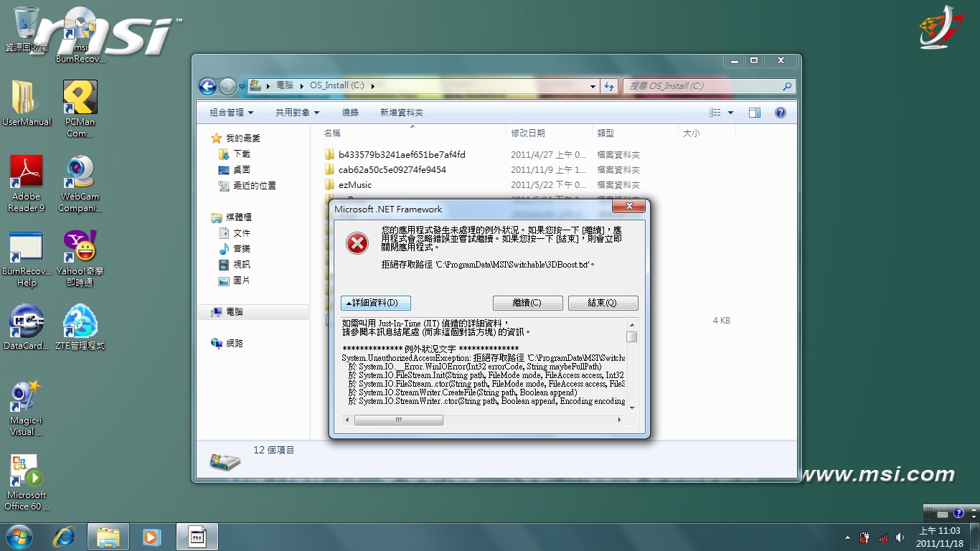Viewport: 980px width, 551px height.
Task: Open the PCMan desktop shortcut
Action: click(80, 109)
